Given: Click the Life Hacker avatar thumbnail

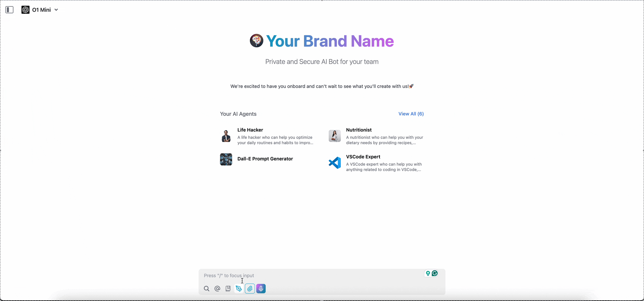Looking at the screenshot, I should [x=226, y=136].
